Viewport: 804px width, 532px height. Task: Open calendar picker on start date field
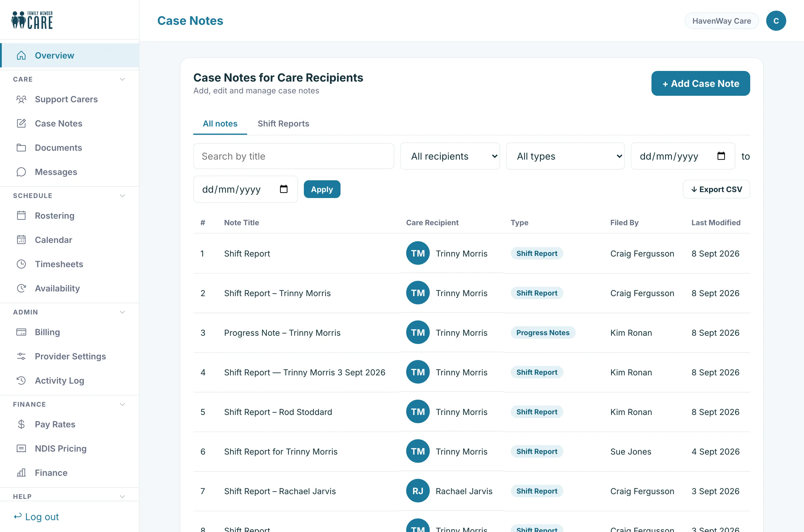click(x=721, y=156)
